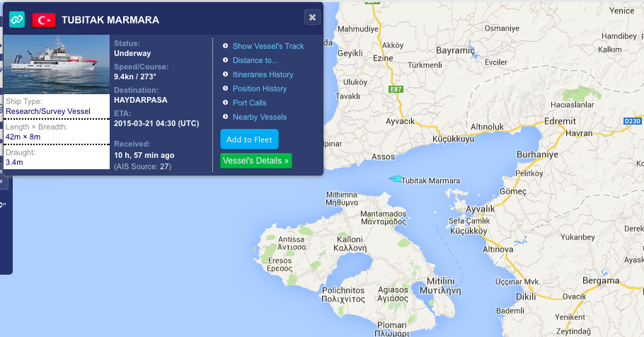Open the vessel photo thumbnail

[x=57, y=64]
